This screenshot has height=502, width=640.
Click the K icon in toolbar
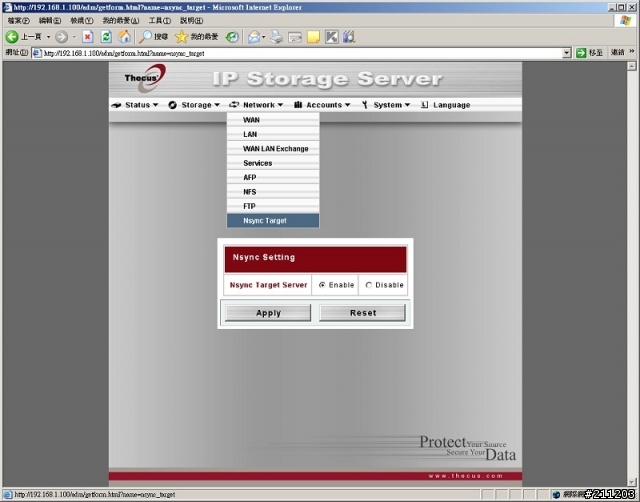pos(331,37)
